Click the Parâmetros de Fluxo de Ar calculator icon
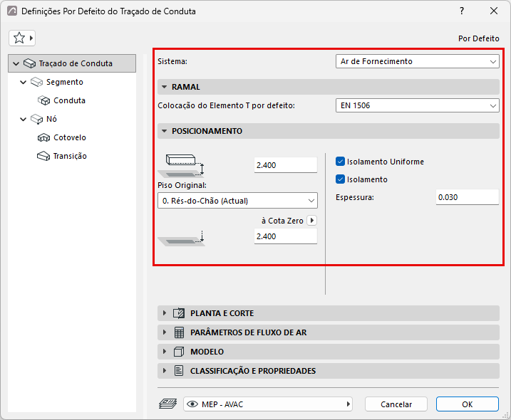The width and height of the screenshot is (511, 420). pyautogui.click(x=179, y=332)
